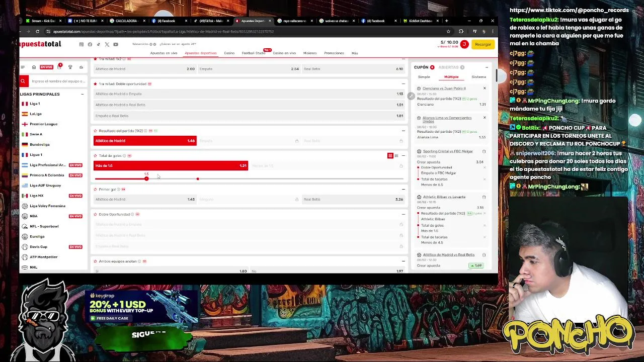Favorite the Doble Oportunidad market star
This screenshot has height=362, width=644.
[95, 214]
